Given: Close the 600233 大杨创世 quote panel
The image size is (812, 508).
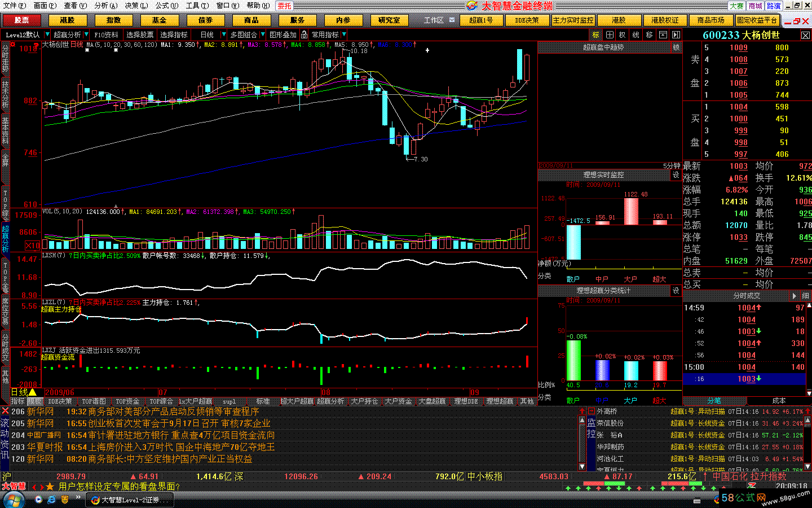Looking at the screenshot, I should [805, 35].
